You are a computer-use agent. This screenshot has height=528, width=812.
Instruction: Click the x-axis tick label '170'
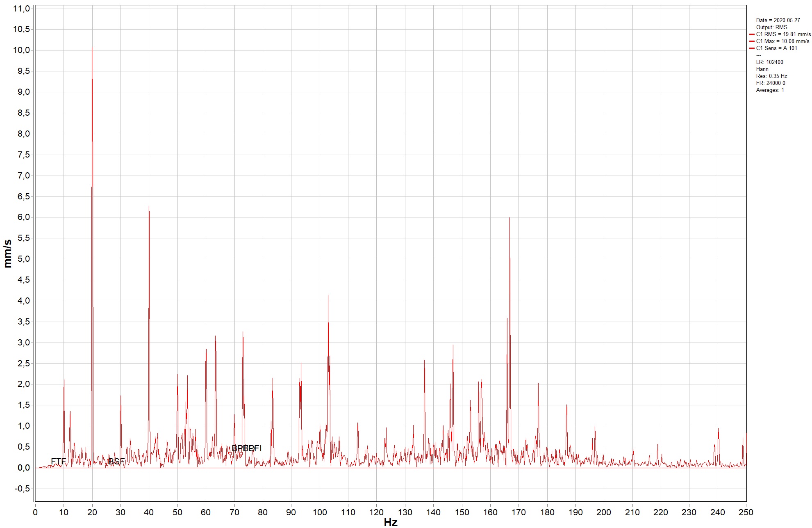pos(519,512)
